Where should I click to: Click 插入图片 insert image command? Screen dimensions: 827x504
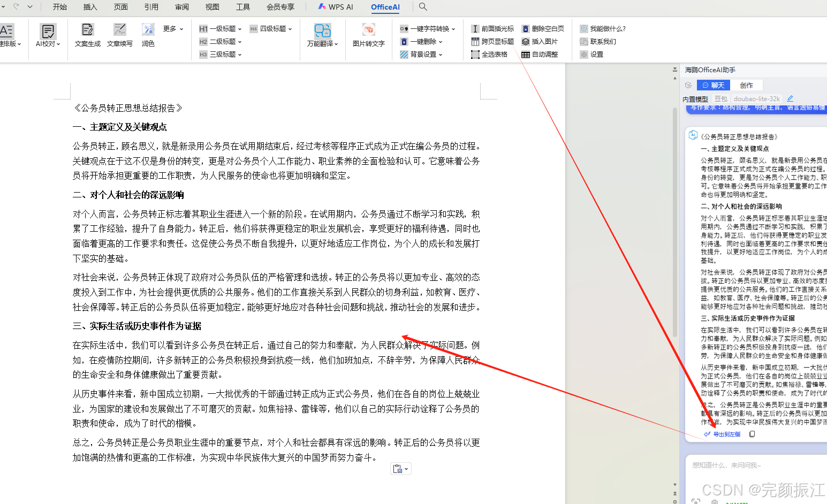coord(540,42)
